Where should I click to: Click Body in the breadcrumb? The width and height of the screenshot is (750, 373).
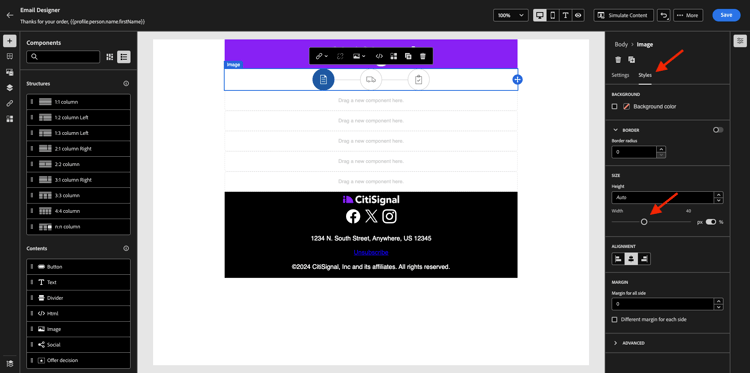[621, 44]
